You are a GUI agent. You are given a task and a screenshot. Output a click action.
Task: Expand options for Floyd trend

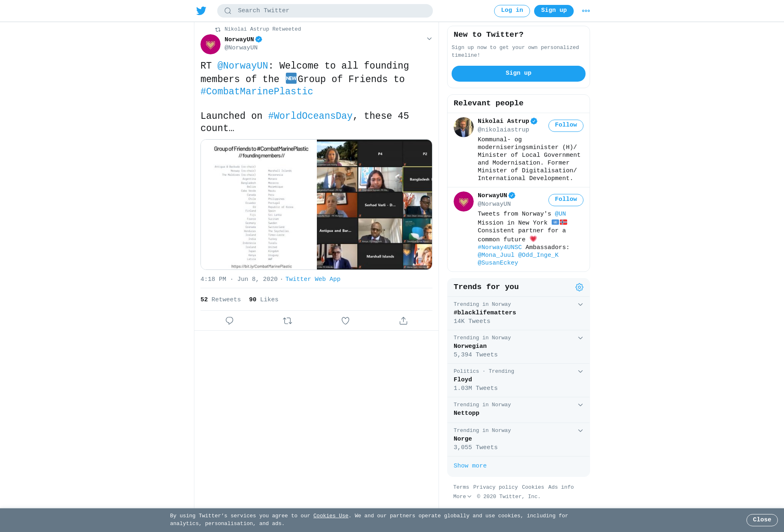(x=580, y=372)
